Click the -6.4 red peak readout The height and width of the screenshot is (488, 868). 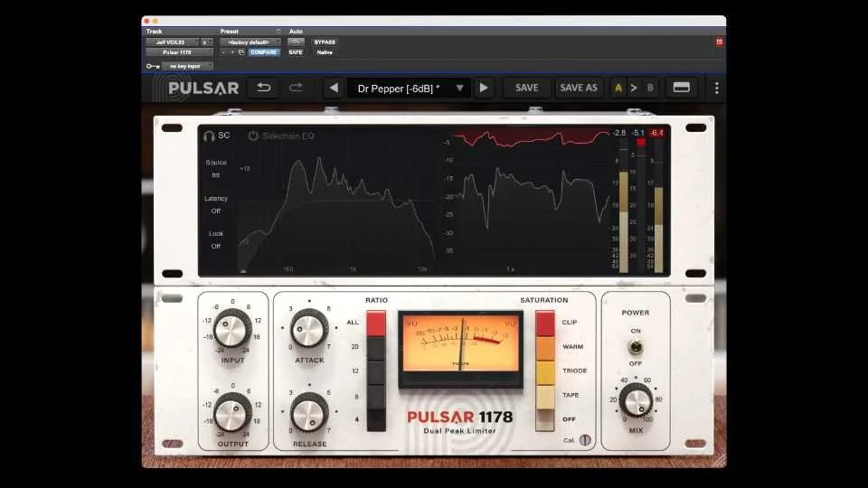click(657, 133)
